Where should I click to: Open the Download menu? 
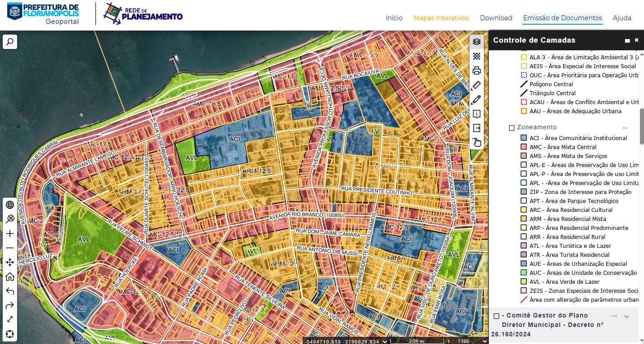coord(496,18)
